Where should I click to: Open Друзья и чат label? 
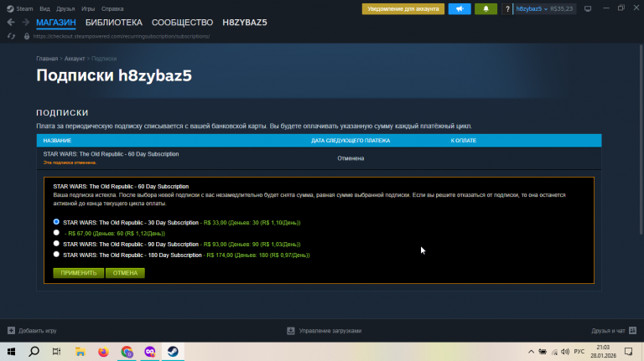[608, 331]
